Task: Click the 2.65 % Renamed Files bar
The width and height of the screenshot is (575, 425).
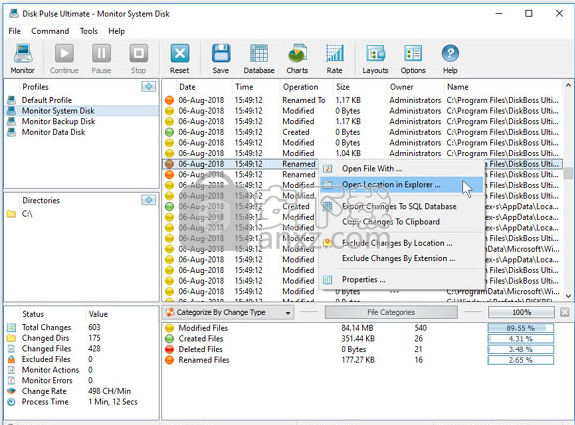Action: pyautogui.click(x=521, y=360)
